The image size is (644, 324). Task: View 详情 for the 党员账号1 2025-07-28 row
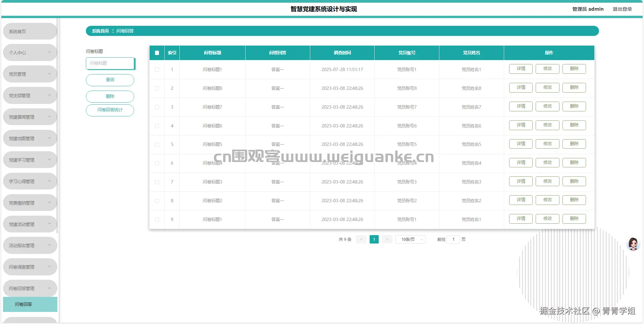point(521,69)
